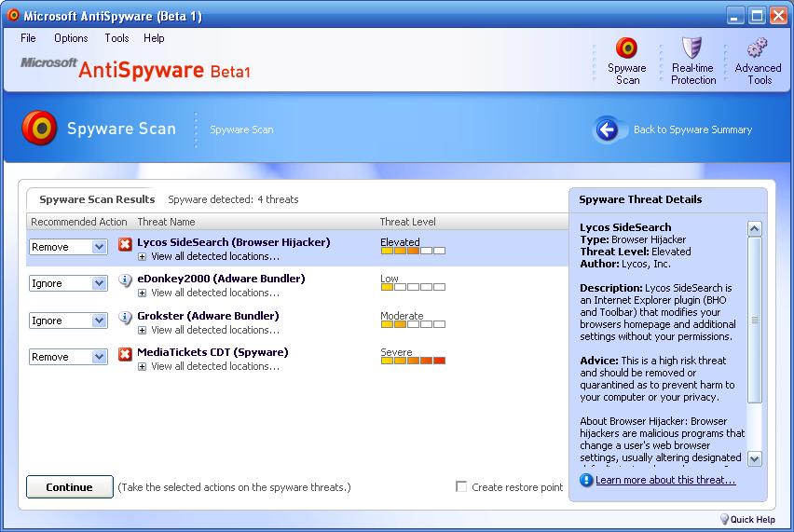
Task: Open the Options menu
Action: [x=71, y=38]
